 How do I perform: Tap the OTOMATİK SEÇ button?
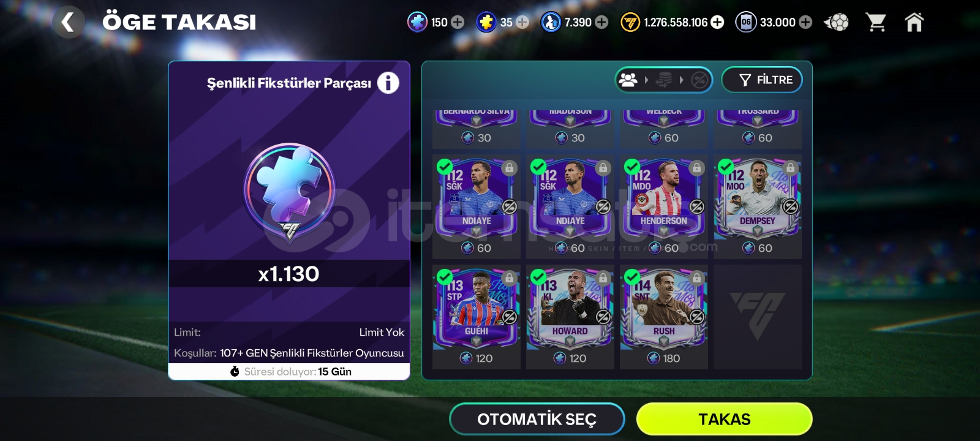(x=537, y=420)
